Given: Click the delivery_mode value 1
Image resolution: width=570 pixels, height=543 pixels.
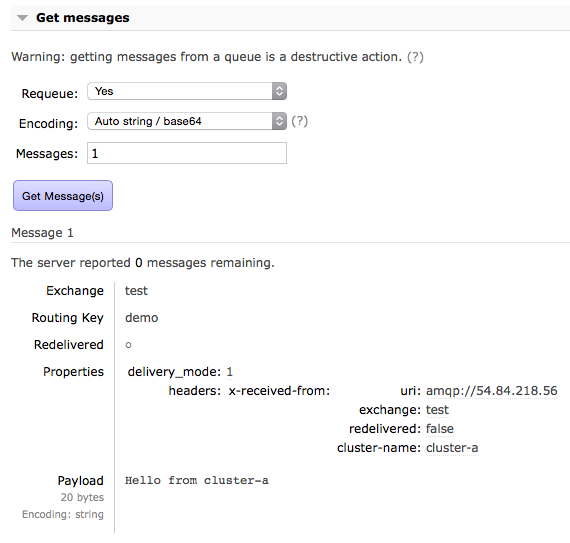Looking at the screenshot, I should pos(229,371).
